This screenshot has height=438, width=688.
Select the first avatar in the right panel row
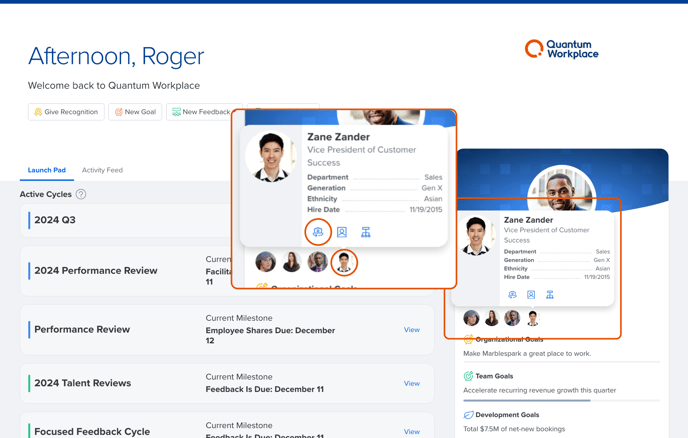point(471,318)
